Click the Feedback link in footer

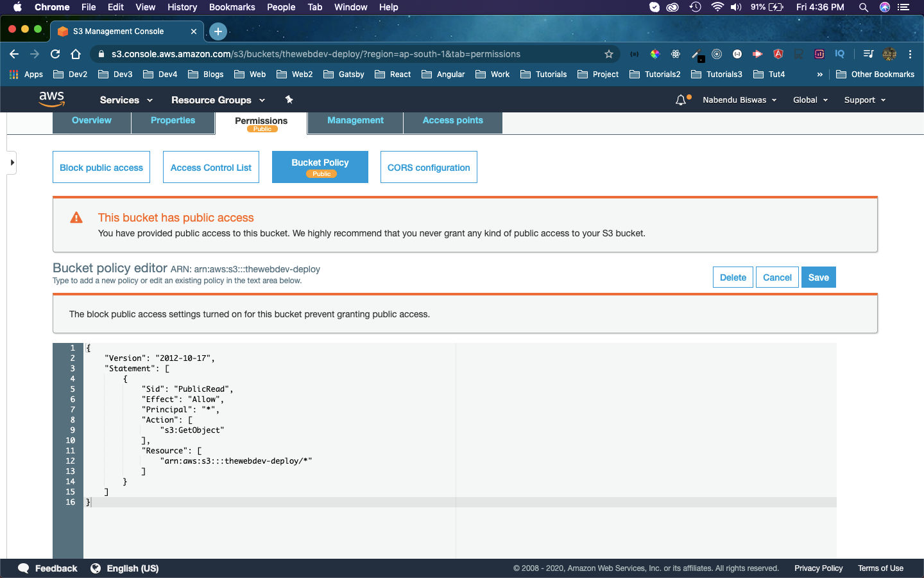(56, 568)
